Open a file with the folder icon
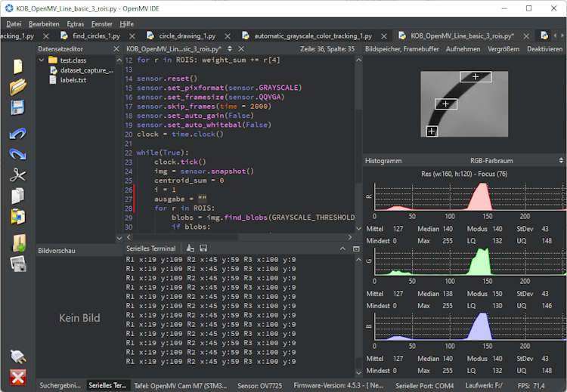This screenshot has width=567, height=392. point(17,87)
